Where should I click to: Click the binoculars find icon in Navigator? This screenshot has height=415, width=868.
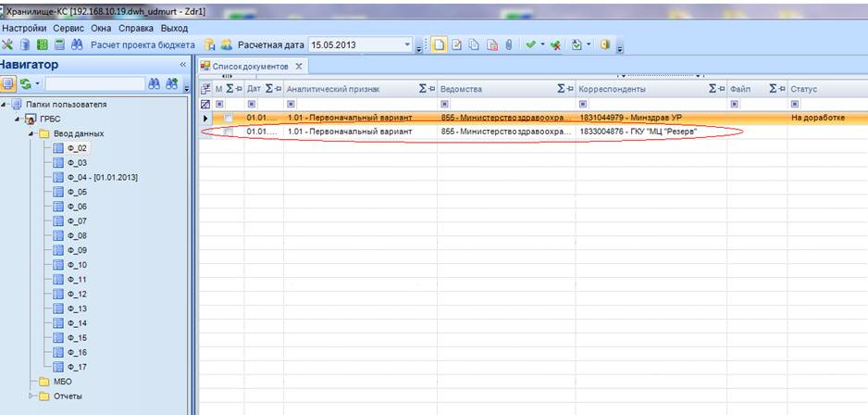point(155,84)
